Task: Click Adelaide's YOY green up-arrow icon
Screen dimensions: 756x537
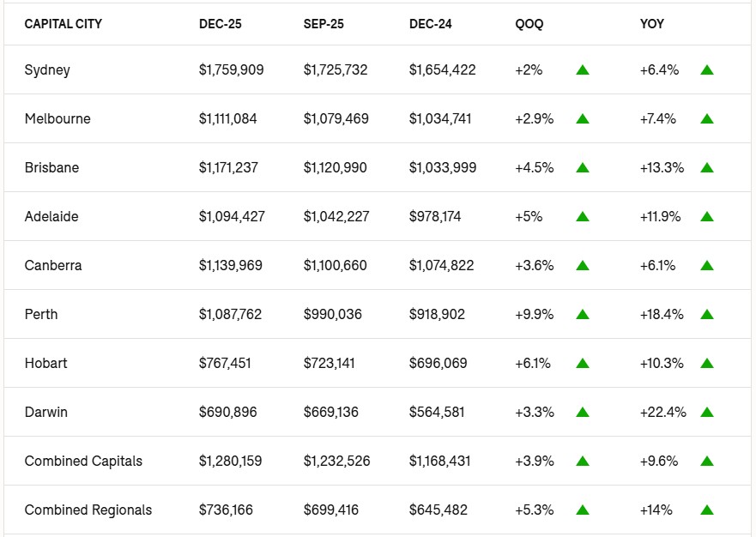Action: point(707,217)
